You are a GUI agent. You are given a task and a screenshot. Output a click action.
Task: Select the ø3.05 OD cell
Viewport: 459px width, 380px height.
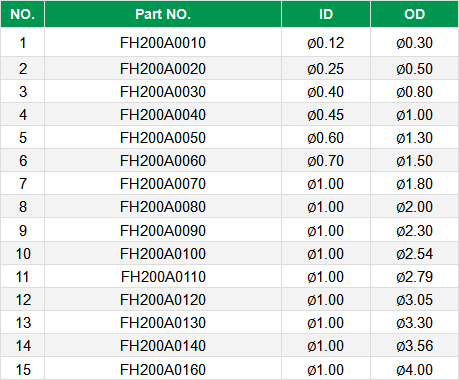(414, 300)
